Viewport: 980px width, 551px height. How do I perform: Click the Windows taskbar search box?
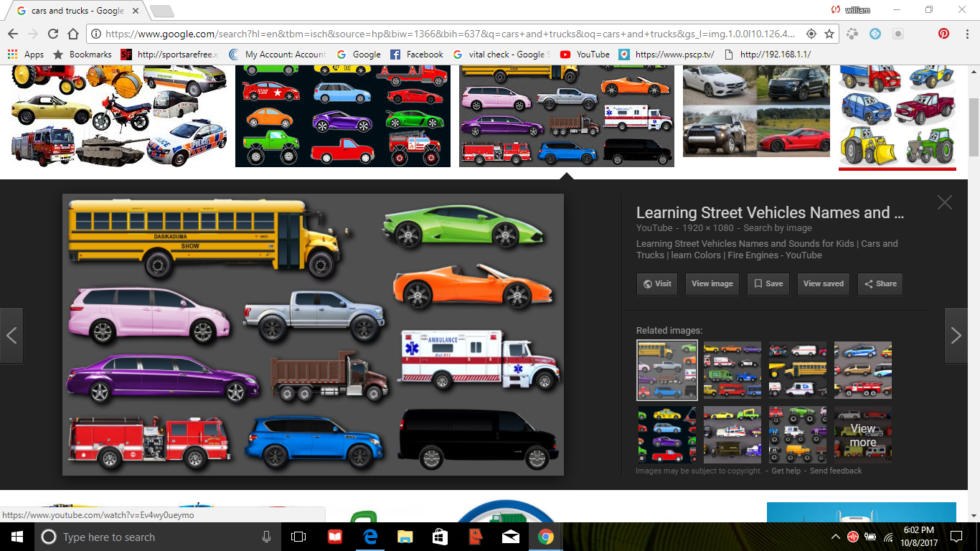pyautogui.click(x=158, y=537)
